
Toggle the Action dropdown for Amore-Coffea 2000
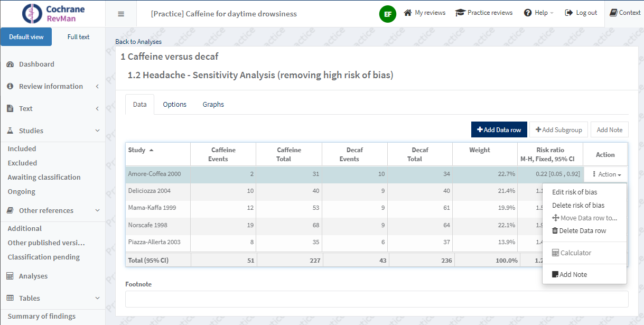606,174
